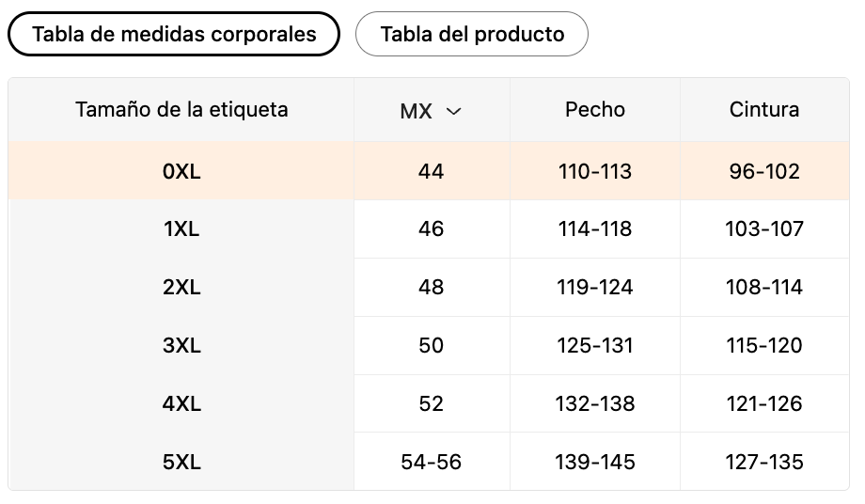
Task: Click the Tamaño de la etiqueta header
Action: click(x=181, y=109)
